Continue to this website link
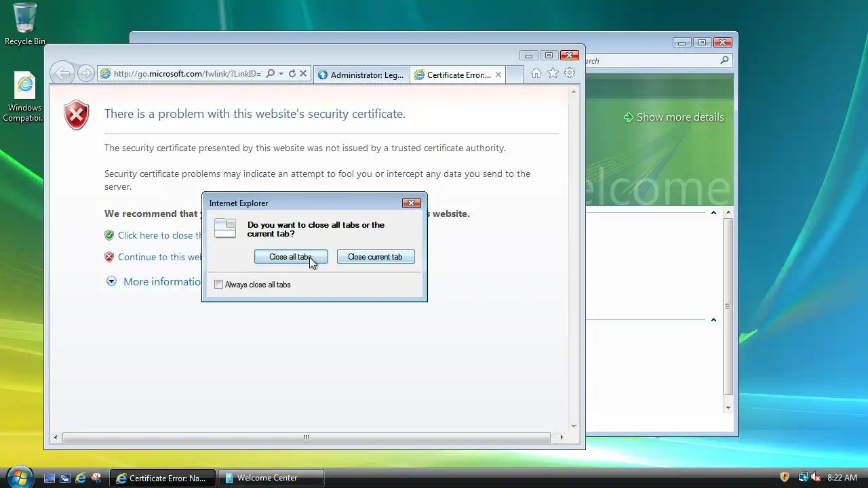 (160, 257)
